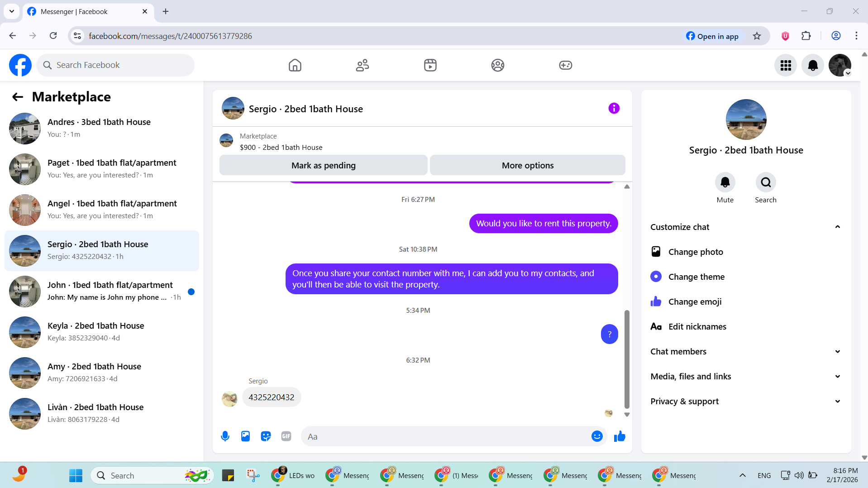Expand the Chat members section
The height and width of the screenshot is (488, 868).
click(746, 351)
